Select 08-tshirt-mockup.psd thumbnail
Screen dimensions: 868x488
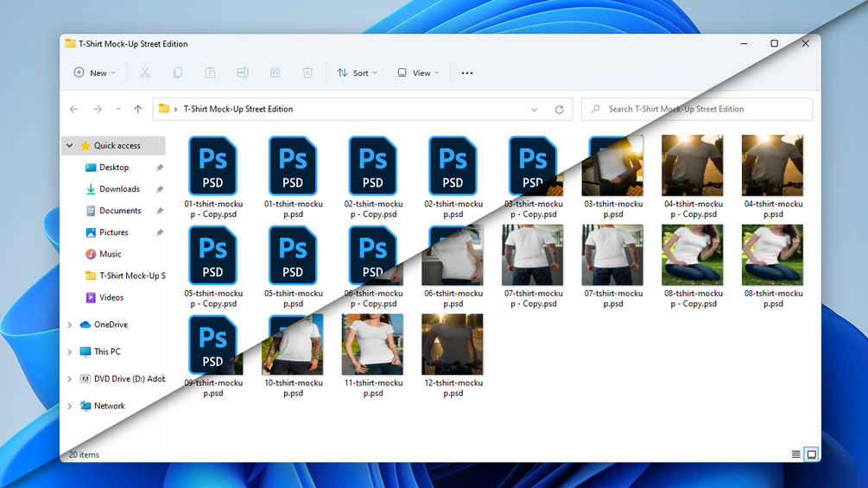(772, 255)
